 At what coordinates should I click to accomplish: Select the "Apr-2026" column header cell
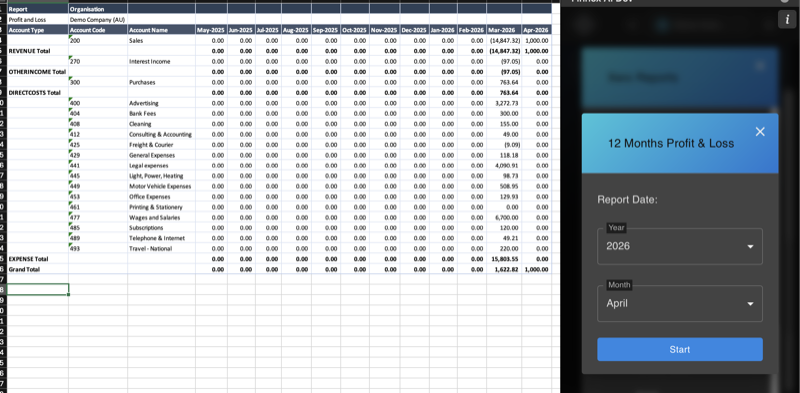point(536,30)
